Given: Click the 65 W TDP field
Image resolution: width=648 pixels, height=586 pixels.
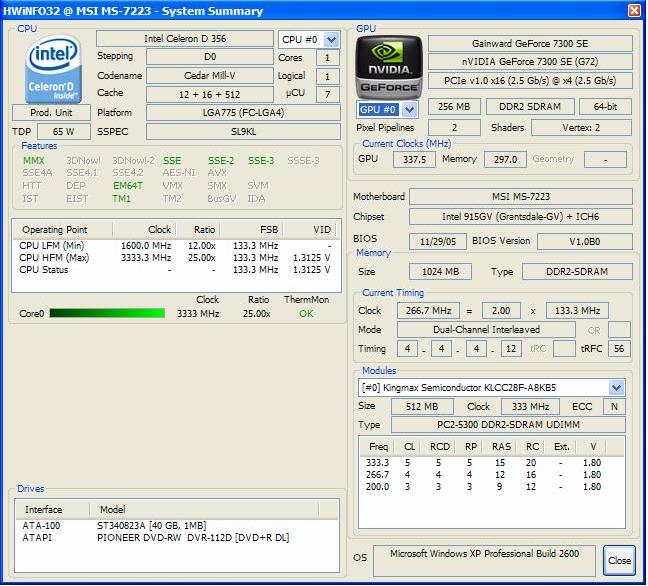Looking at the screenshot, I should (64, 132).
